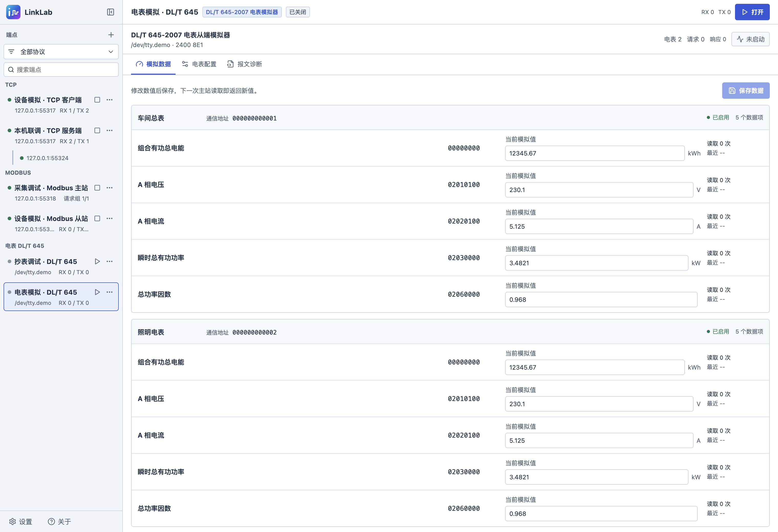The width and height of the screenshot is (778, 532).
Task: Stop the 设备模拟 Modbus 从站 endpoint
Action: click(97, 218)
